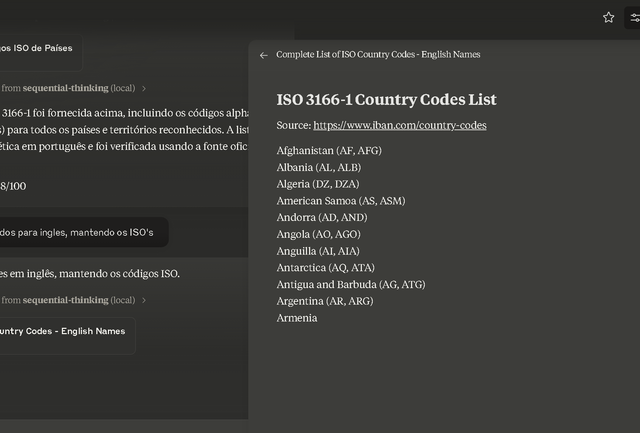Click the Antarctica (AQ, ATA) line
Viewport: 640px width, 433px height.
[x=325, y=268]
